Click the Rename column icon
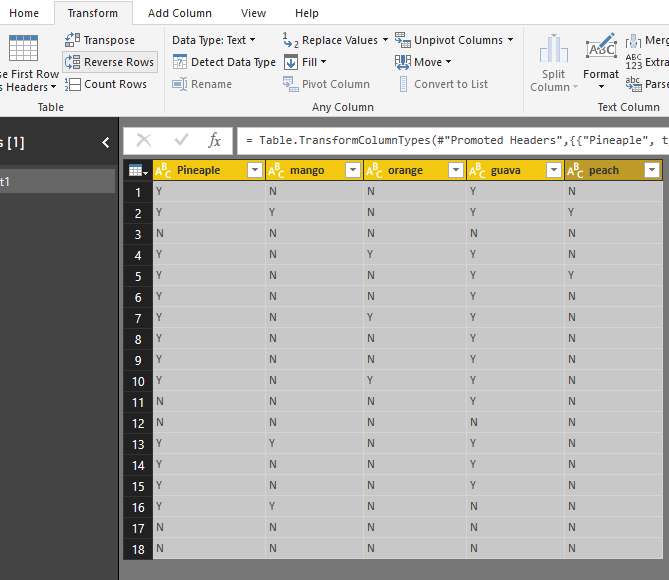Screen dimensions: 669x580 (x=180, y=84)
